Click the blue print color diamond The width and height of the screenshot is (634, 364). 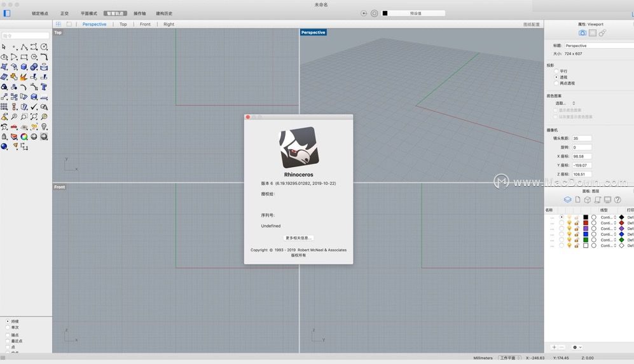(x=621, y=234)
